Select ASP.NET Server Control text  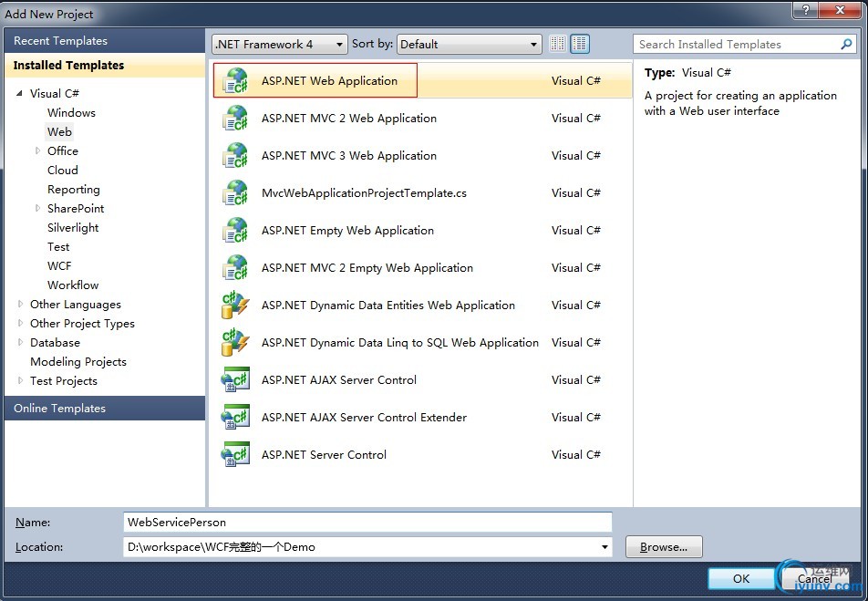pyautogui.click(x=324, y=455)
